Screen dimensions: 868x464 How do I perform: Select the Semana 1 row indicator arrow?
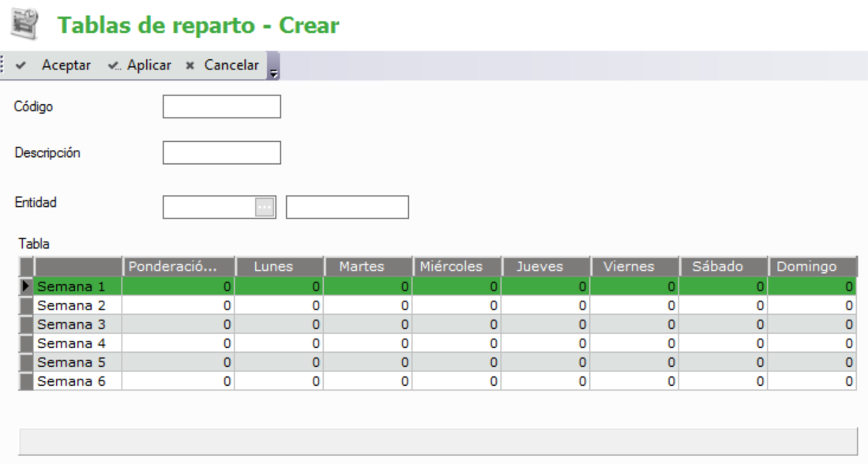(26, 286)
